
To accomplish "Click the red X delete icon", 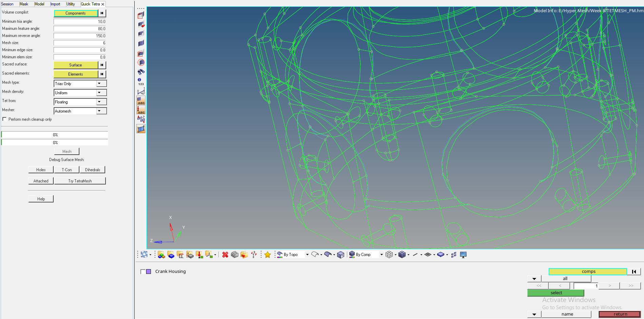I will click(x=225, y=255).
